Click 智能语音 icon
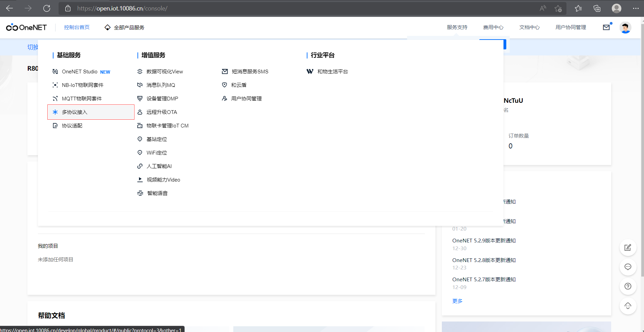This screenshot has width=644, height=332. click(140, 193)
